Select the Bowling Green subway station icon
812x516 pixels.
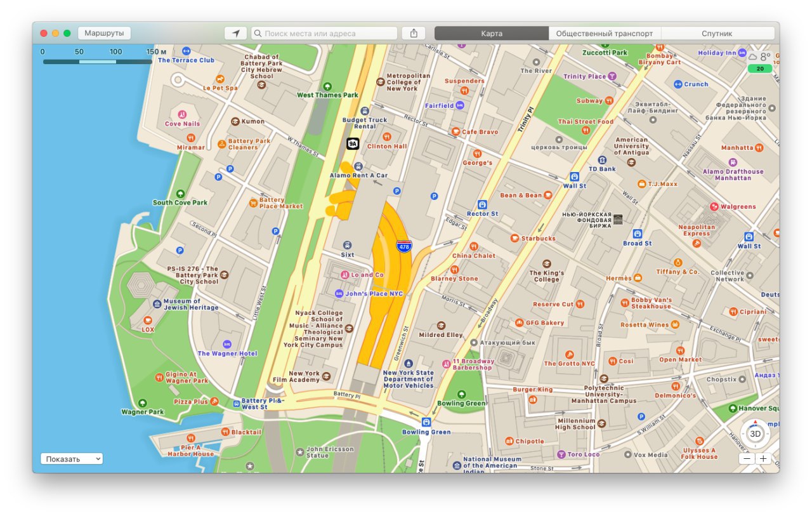[426, 422]
